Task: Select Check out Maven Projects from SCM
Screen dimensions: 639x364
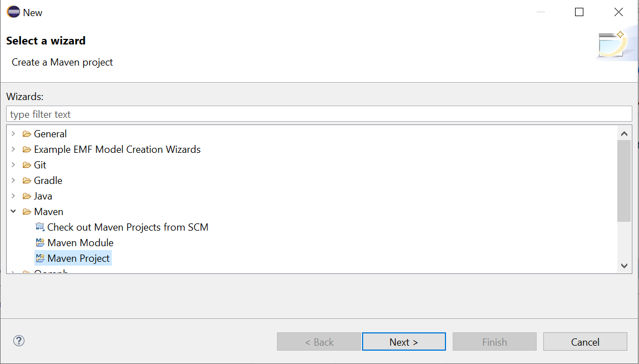Action: (127, 227)
